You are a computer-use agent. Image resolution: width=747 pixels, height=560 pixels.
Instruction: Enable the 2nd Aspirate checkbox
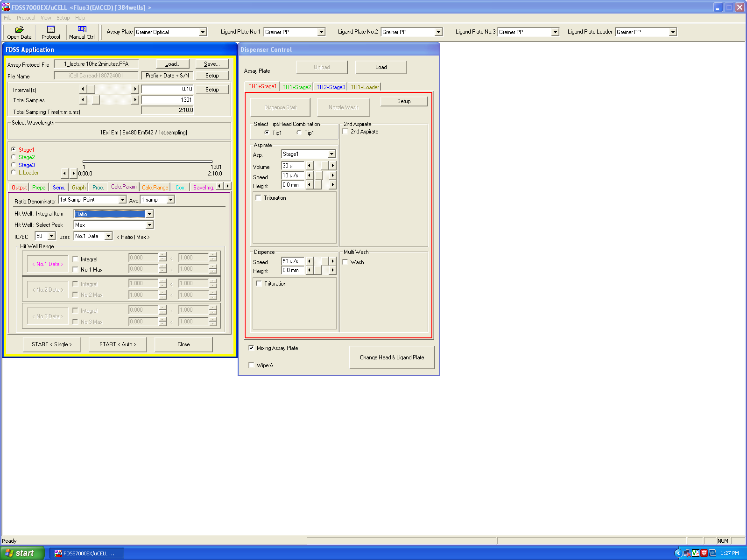[345, 132]
